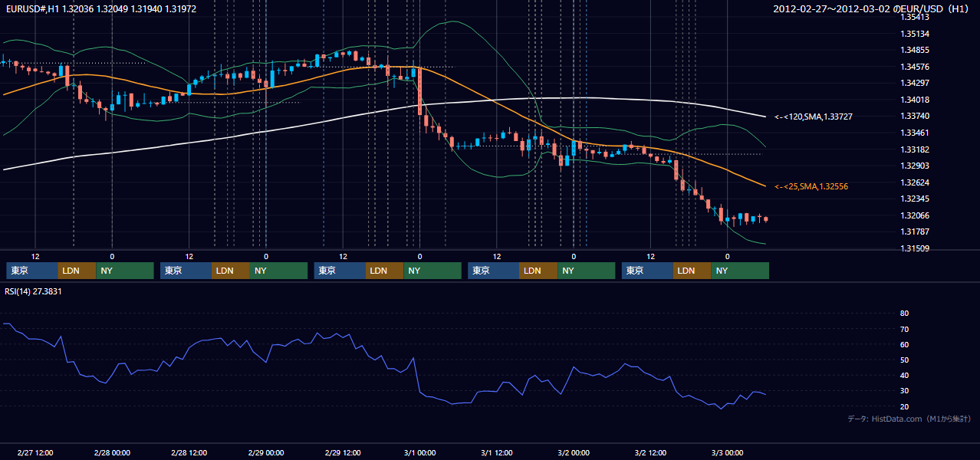
Task: Select the RSI(14) 27.3831 indicator label
Action: point(35,291)
